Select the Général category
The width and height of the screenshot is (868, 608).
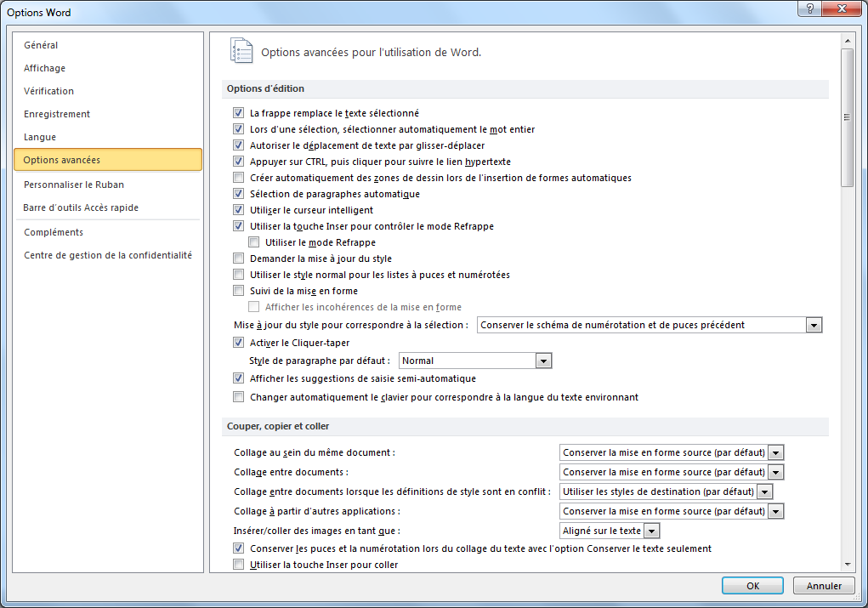tap(41, 45)
